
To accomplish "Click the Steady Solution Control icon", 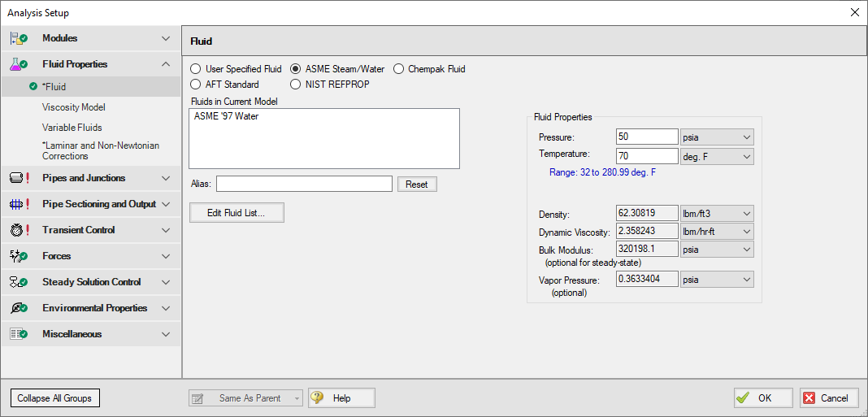I will point(20,282).
